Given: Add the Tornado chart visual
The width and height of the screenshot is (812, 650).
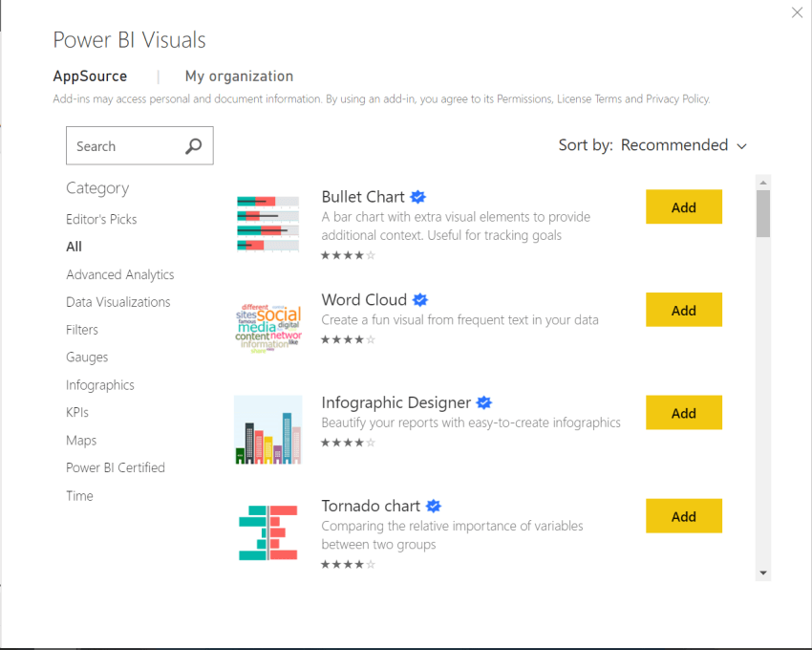Looking at the screenshot, I should click(x=684, y=515).
